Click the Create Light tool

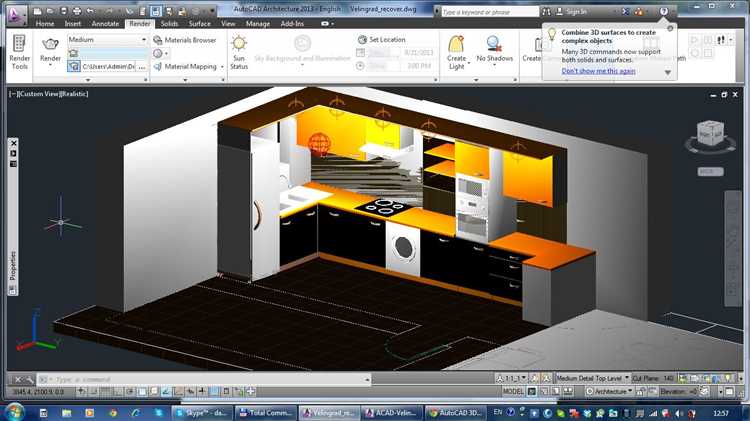[x=456, y=52]
